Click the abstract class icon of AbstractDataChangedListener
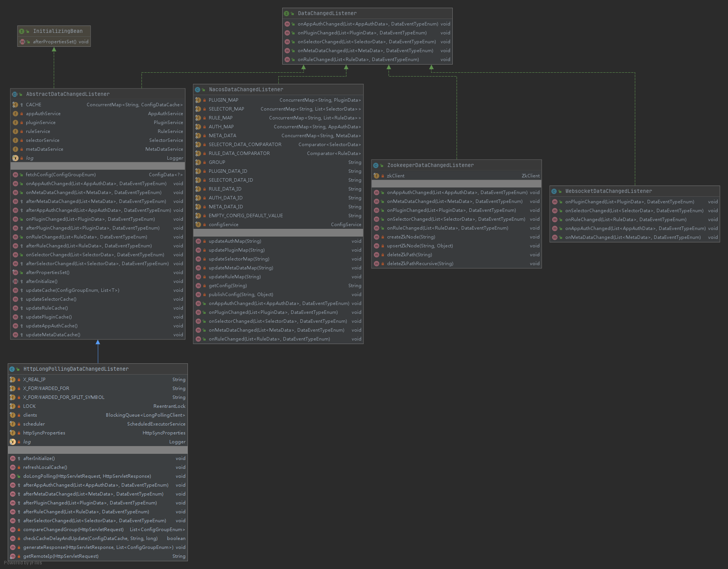Image resolution: width=728 pixels, height=569 pixels. (x=15, y=94)
